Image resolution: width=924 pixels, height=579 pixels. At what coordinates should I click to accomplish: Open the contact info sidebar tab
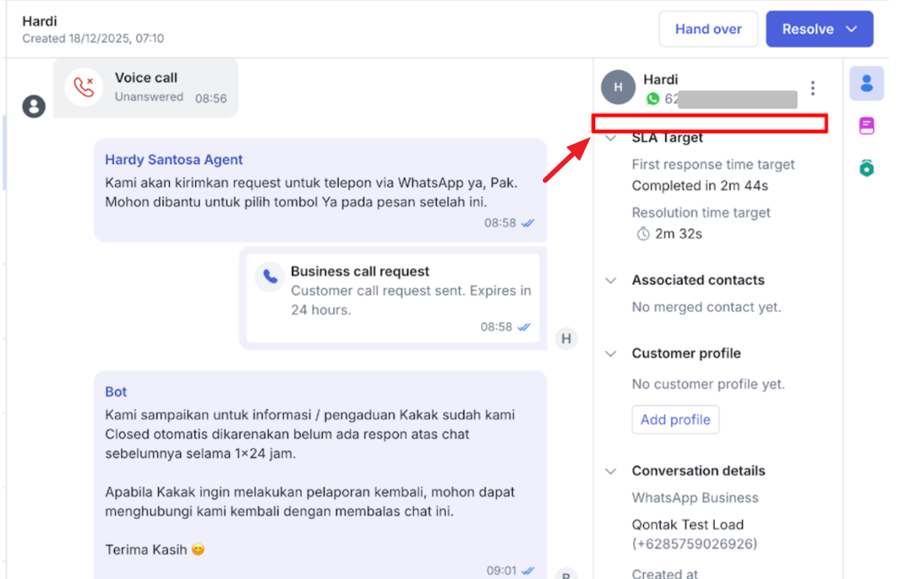pos(866,84)
